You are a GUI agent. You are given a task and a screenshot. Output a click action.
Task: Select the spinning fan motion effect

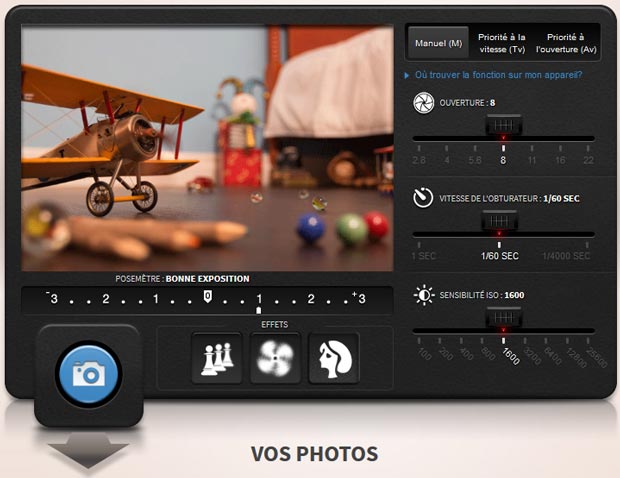[275, 358]
